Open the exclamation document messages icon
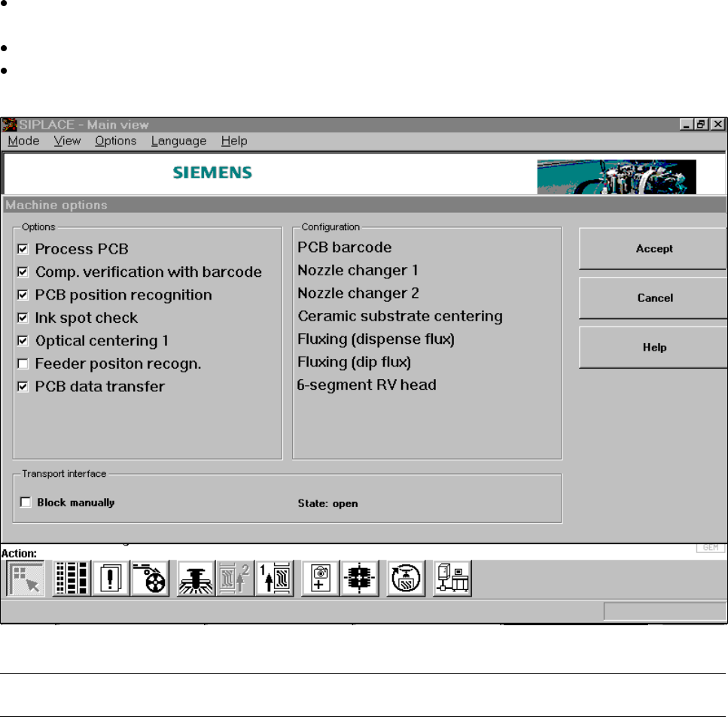 pyautogui.click(x=111, y=579)
